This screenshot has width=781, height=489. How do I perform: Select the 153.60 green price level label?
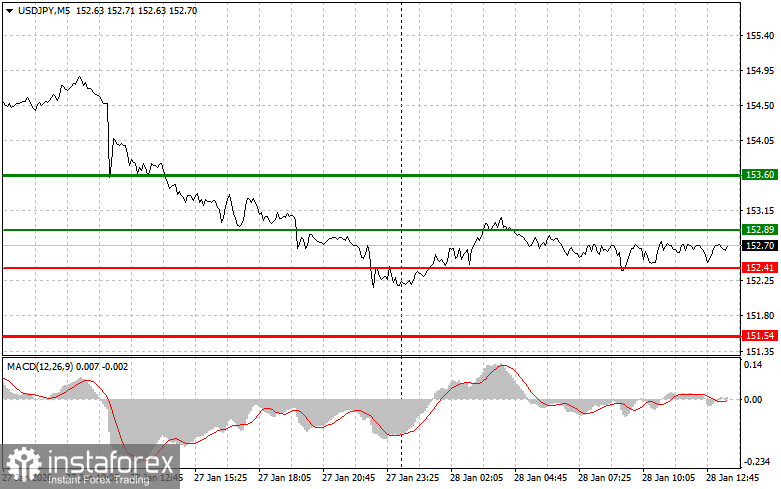760,175
